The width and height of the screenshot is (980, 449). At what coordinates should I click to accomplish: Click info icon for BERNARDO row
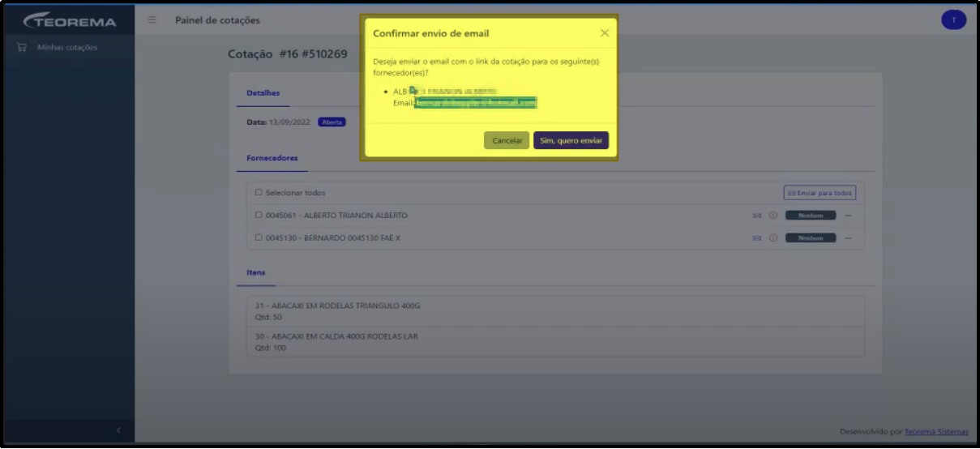(x=773, y=237)
